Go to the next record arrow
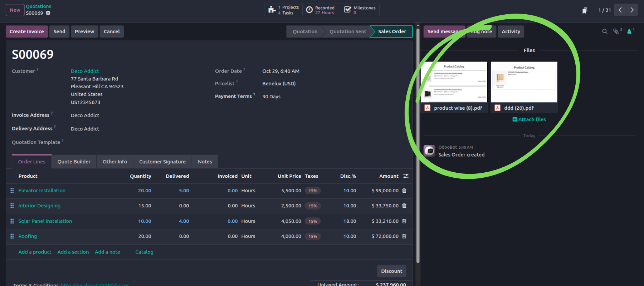The height and width of the screenshot is (286, 644). (632, 10)
